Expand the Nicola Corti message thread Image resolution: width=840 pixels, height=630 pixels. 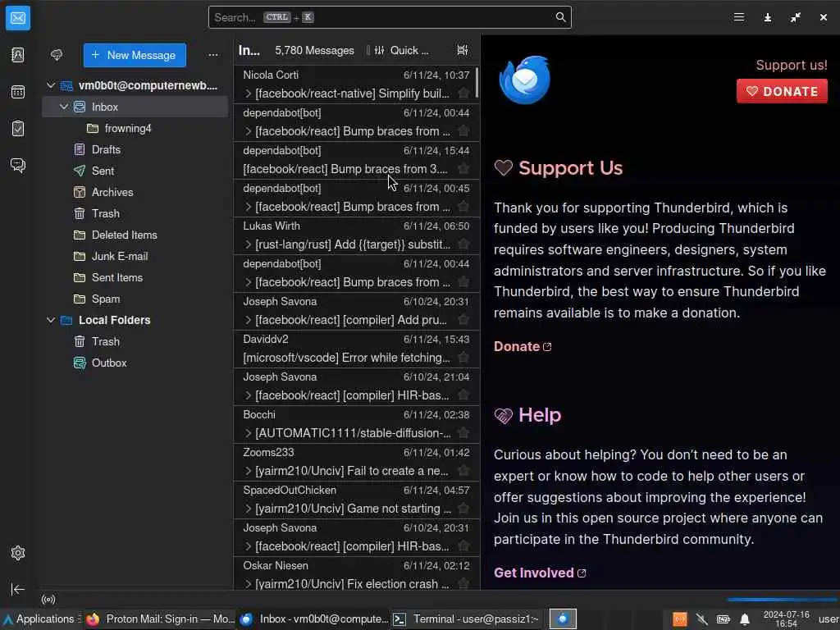point(248,94)
